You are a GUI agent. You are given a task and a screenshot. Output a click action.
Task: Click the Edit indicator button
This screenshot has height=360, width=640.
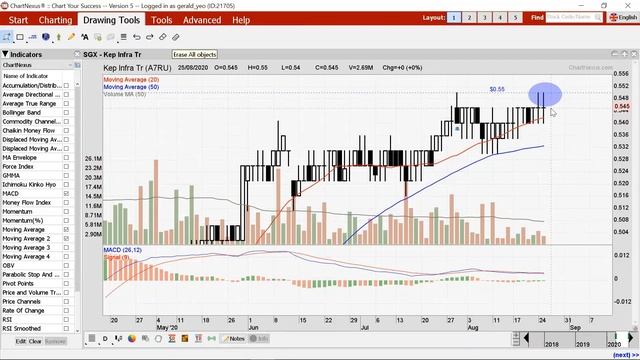pos(21,341)
